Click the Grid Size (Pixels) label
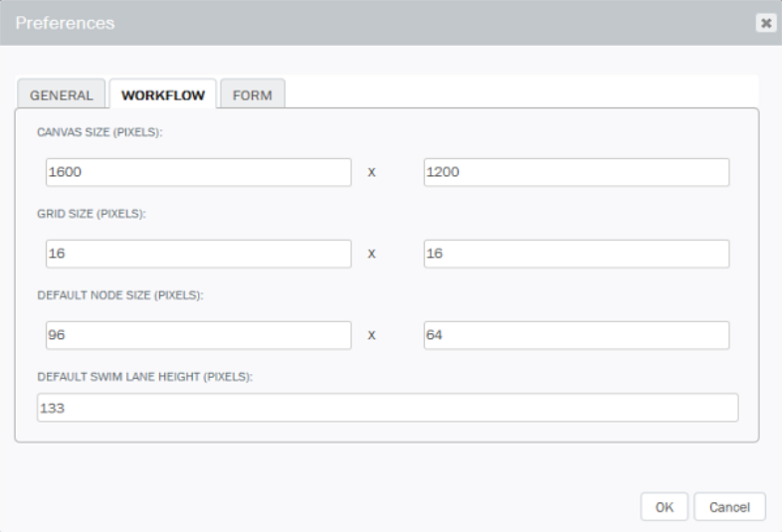 tap(92, 214)
